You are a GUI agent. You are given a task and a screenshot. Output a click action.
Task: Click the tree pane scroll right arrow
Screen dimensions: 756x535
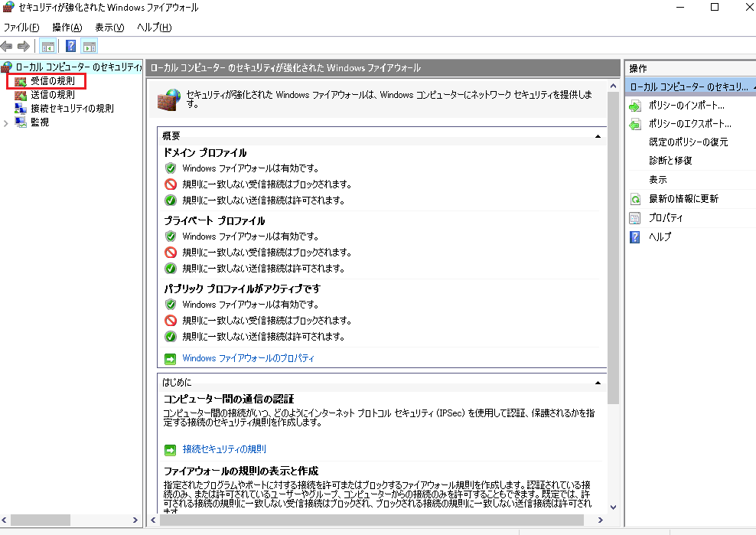coord(135,520)
